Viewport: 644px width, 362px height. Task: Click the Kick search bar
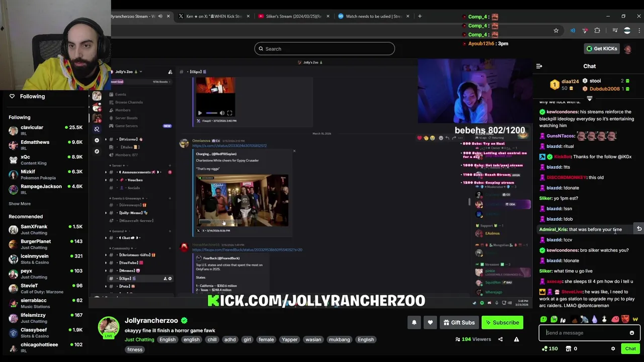(x=325, y=49)
